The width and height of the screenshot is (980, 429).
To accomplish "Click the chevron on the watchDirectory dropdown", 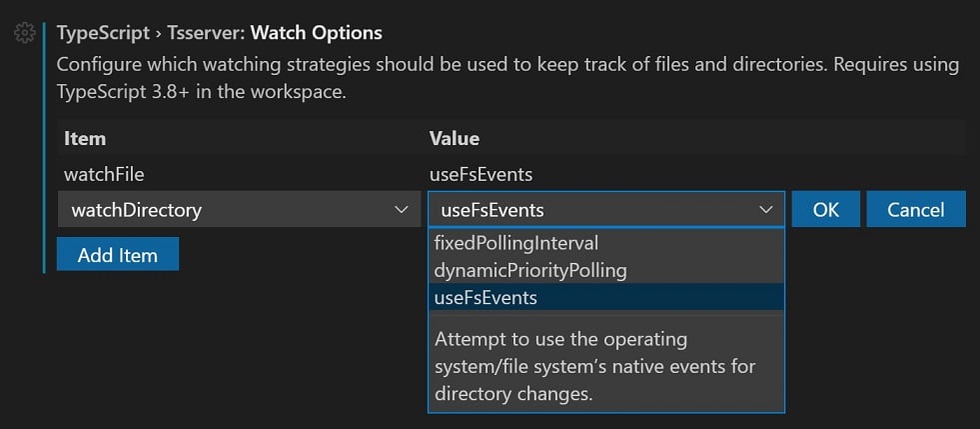I will click(x=401, y=210).
